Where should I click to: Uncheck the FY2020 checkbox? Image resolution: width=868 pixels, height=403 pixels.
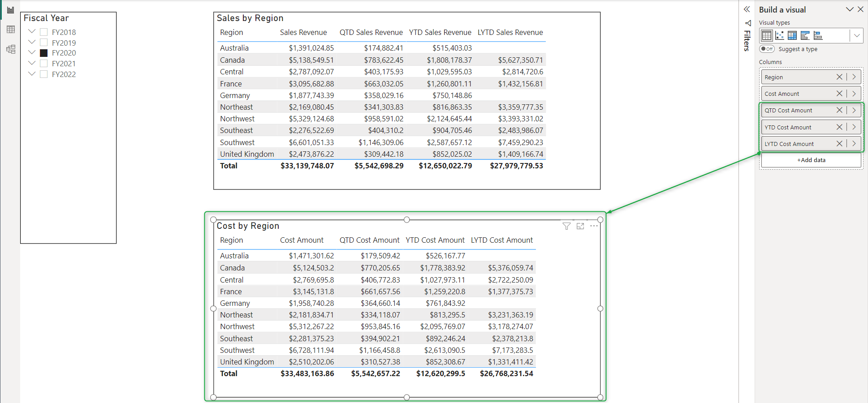coord(44,53)
